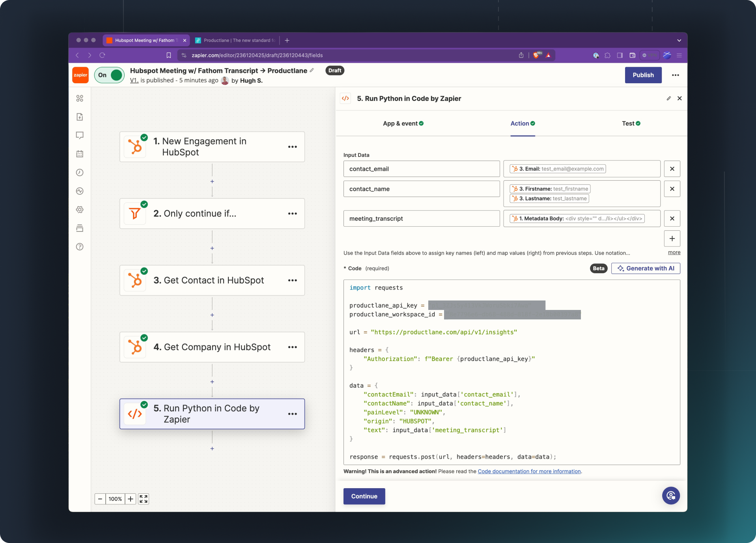Open the browser hamburger menu
The height and width of the screenshot is (543, 756).
pos(679,55)
